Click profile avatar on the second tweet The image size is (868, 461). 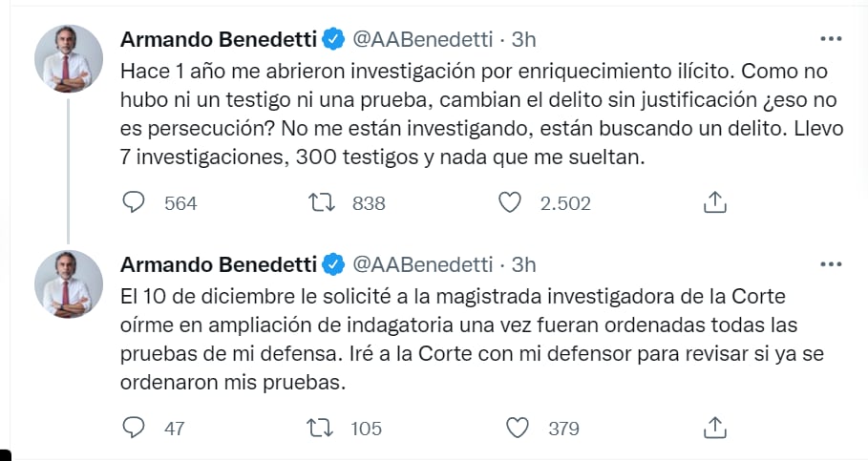69,283
